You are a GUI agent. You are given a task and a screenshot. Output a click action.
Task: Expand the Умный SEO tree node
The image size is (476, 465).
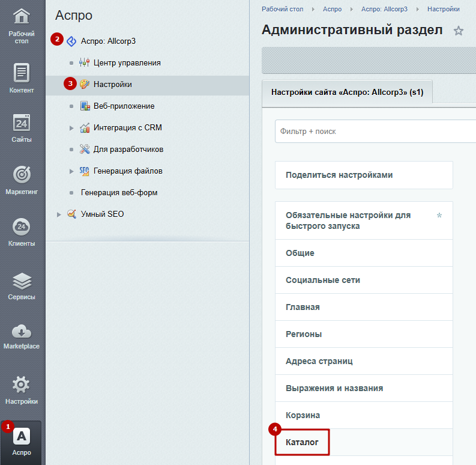tap(59, 214)
